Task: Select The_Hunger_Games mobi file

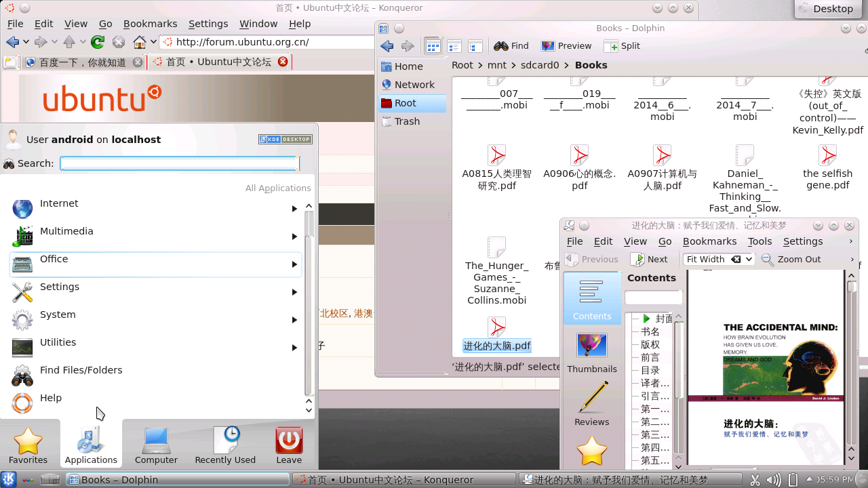Action: 497,272
